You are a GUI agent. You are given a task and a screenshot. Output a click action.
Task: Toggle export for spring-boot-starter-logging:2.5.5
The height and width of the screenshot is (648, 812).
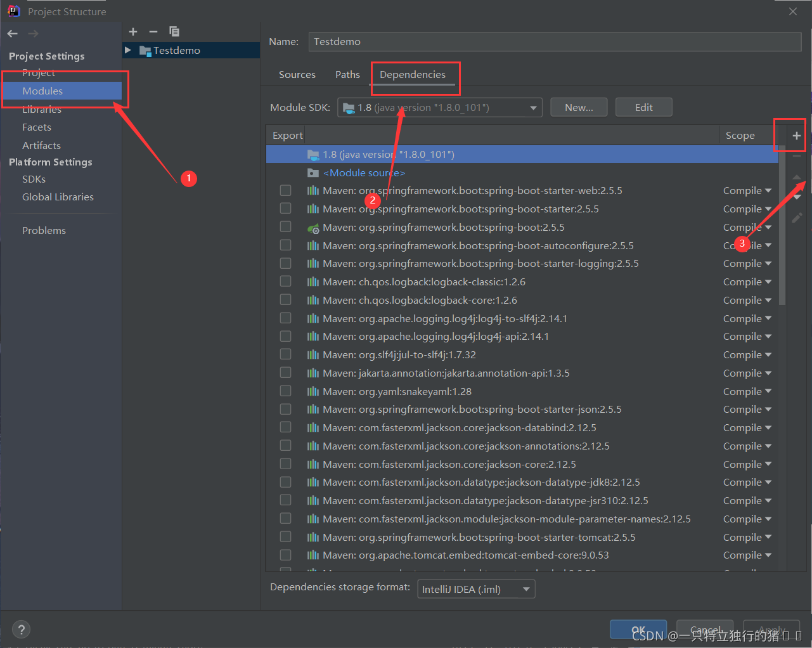click(285, 263)
